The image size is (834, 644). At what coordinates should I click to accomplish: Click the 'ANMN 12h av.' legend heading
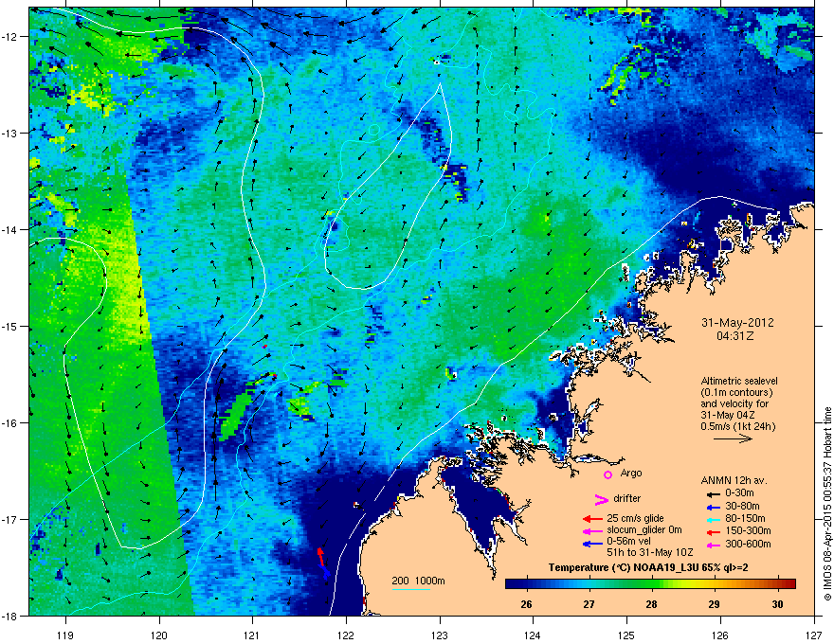[734, 480]
